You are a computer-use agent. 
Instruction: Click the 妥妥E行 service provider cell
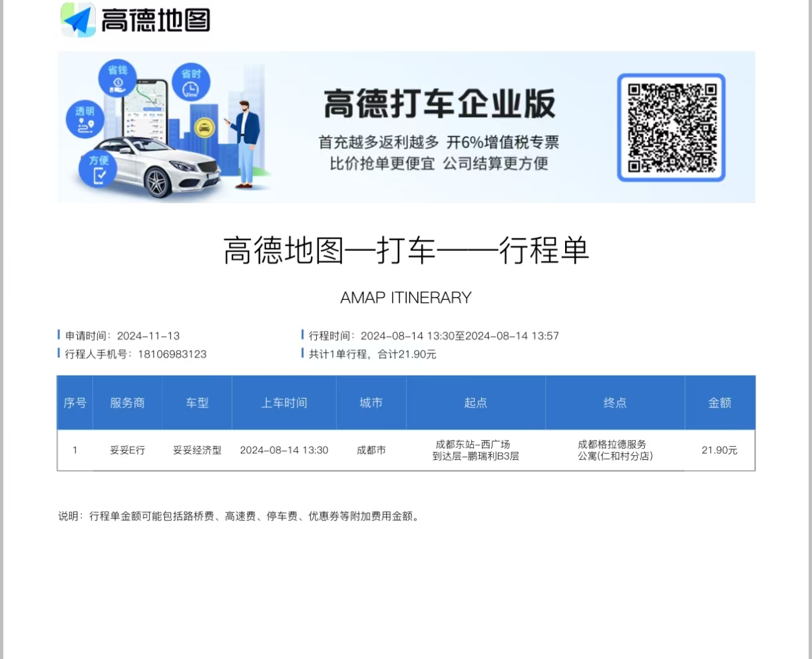[127, 450]
